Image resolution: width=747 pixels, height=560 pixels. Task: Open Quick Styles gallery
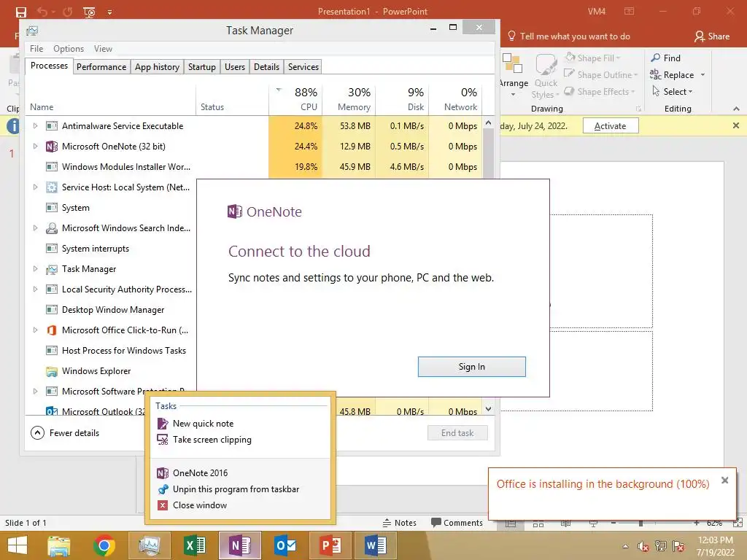point(546,76)
